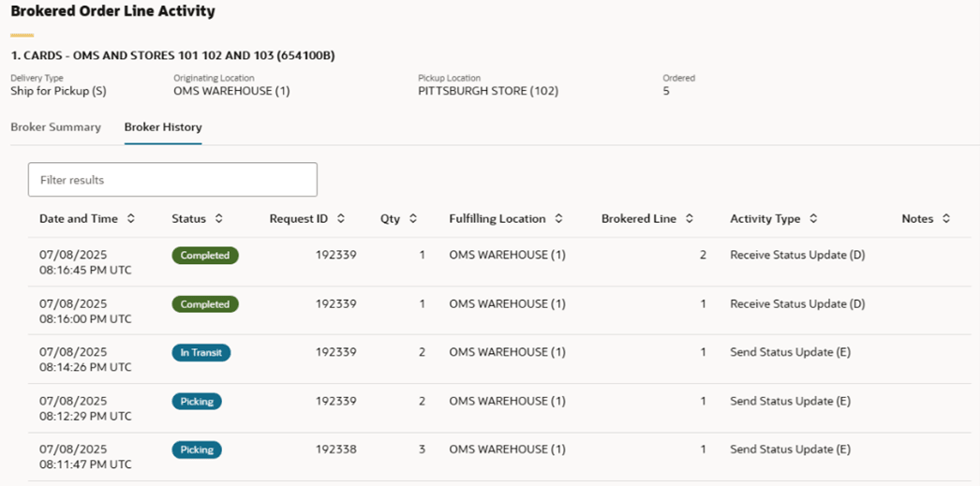Image resolution: width=980 pixels, height=486 pixels.
Task: Click the Filter results input field
Action: coord(172,180)
